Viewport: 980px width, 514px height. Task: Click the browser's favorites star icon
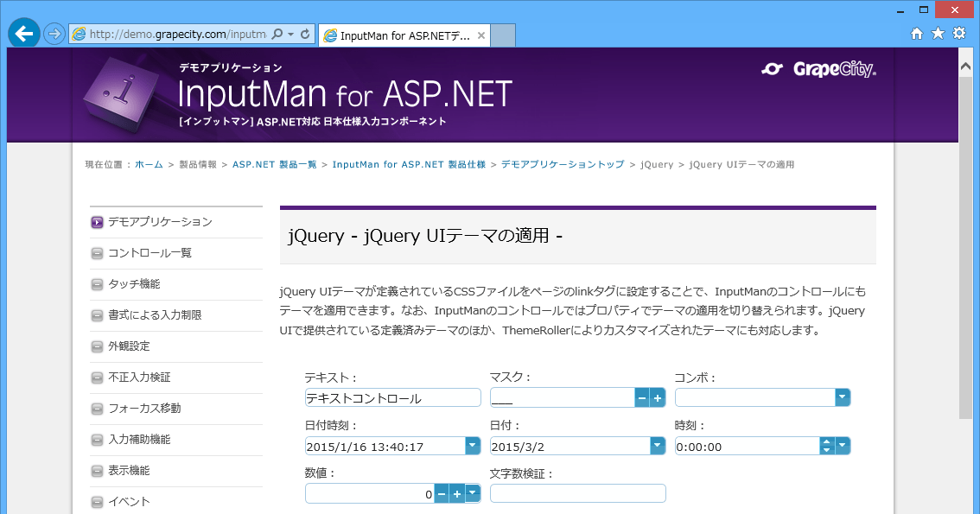tap(938, 33)
